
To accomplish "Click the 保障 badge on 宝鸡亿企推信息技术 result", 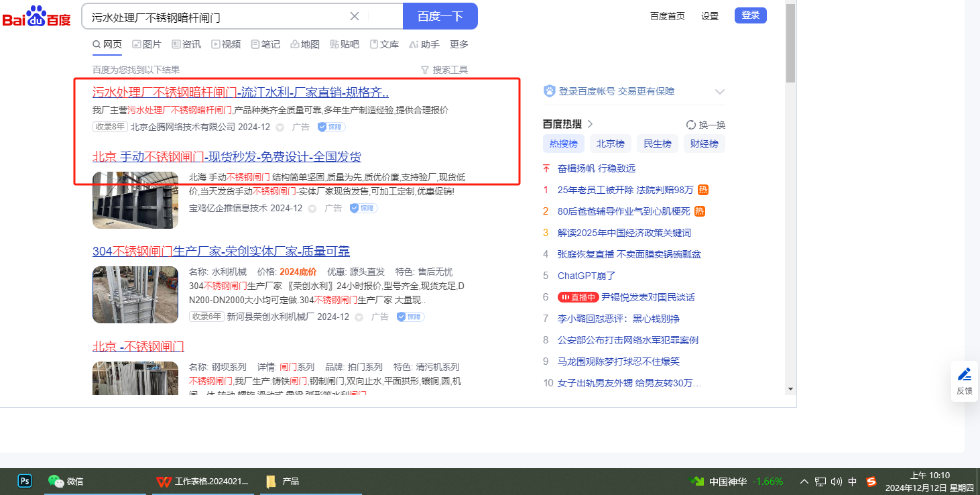I will pos(363,209).
